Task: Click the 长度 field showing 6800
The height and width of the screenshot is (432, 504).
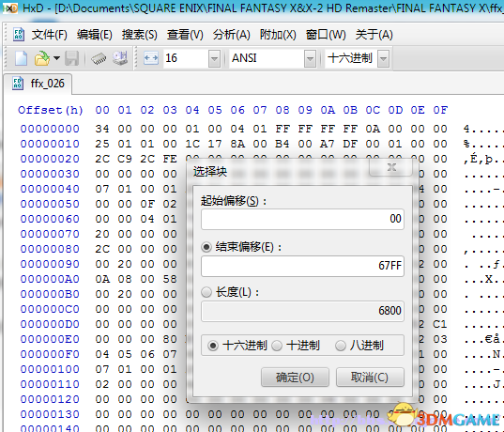Action: [302, 311]
